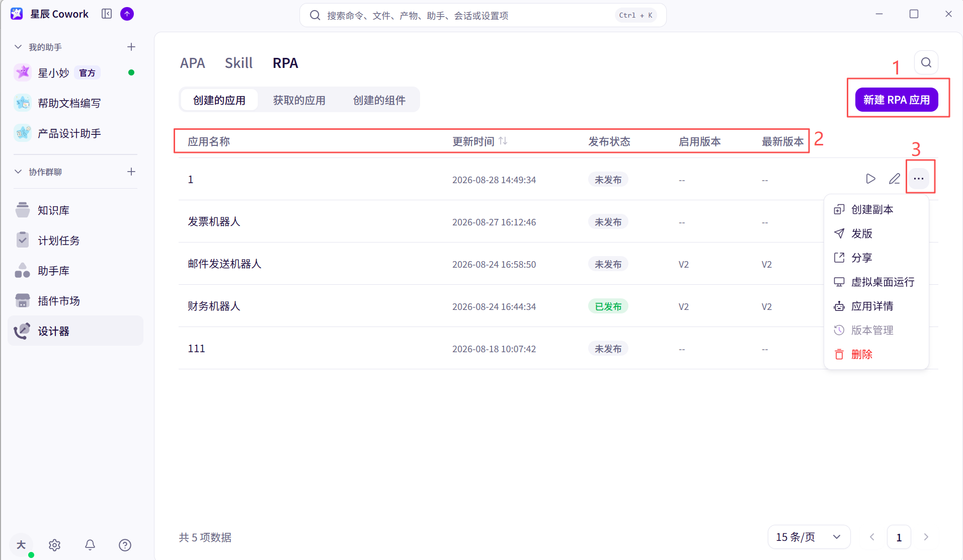Open the help question mark icon
This screenshot has height=560, width=963.
click(125, 545)
